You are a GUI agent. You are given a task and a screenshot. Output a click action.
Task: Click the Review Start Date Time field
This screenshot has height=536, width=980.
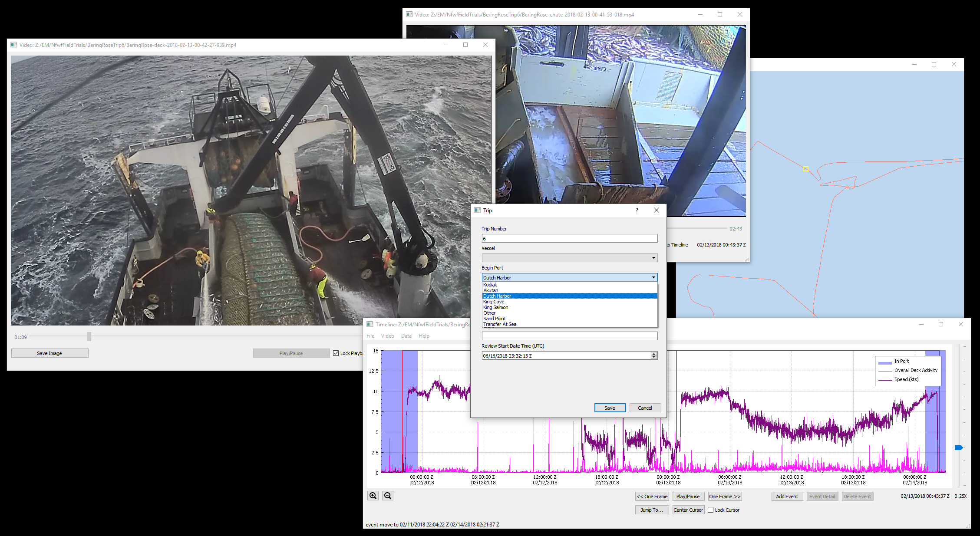[566, 356]
